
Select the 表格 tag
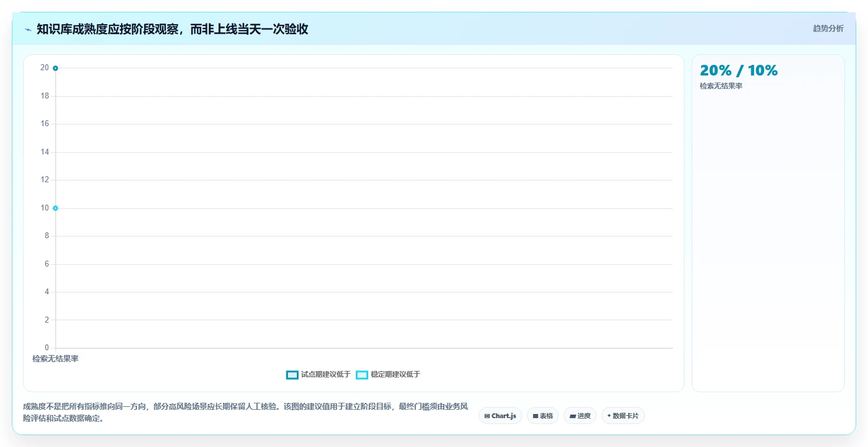coord(543,416)
